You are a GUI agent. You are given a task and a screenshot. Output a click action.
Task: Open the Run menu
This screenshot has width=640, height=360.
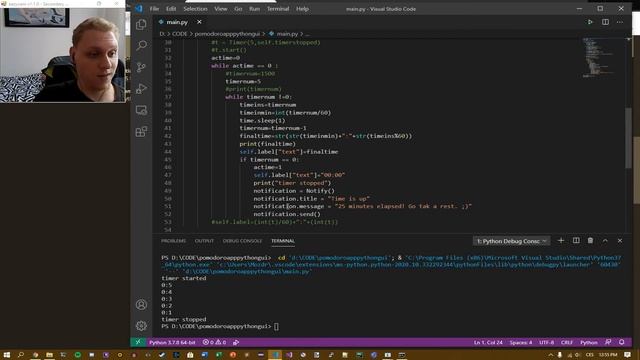pyautogui.click(x=254, y=9)
